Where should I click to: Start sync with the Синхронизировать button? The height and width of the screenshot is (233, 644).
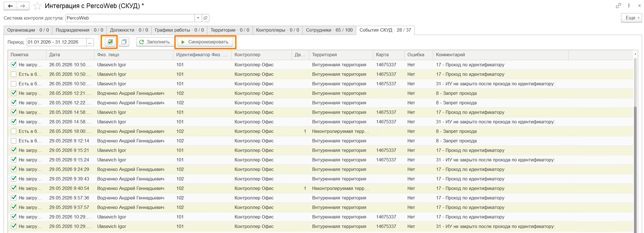tap(205, 42)
